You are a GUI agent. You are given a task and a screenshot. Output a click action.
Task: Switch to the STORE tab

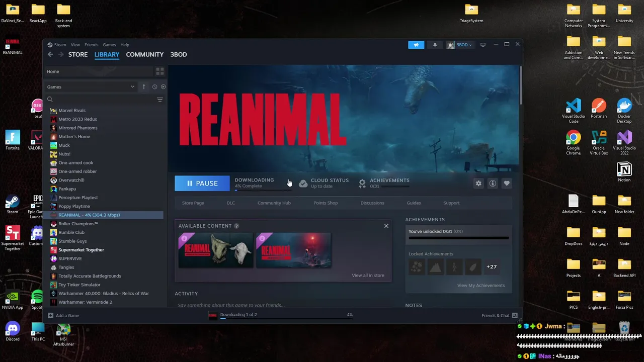coord(78,54)
